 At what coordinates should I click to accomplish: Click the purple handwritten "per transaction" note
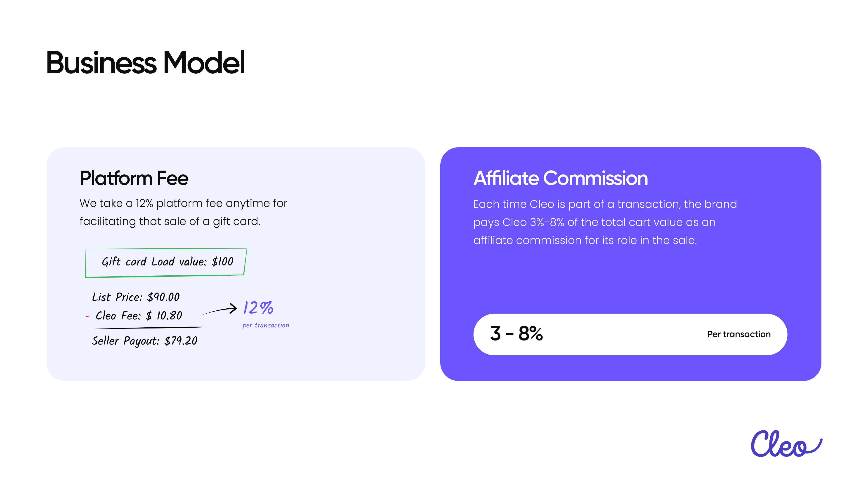(266, 325)
